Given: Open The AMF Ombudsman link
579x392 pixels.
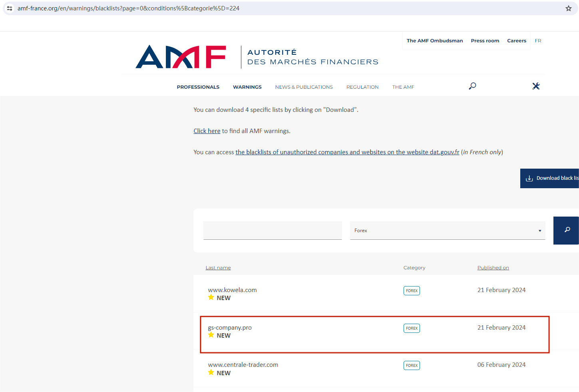Looking at the screenshot, I should 435,41.
